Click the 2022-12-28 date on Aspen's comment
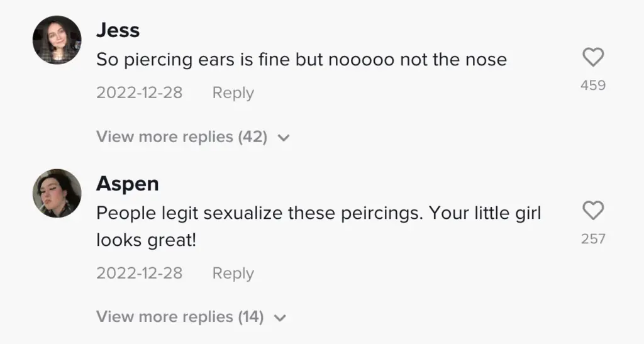This screenshot has width=644, height=344. pos(139,274)
